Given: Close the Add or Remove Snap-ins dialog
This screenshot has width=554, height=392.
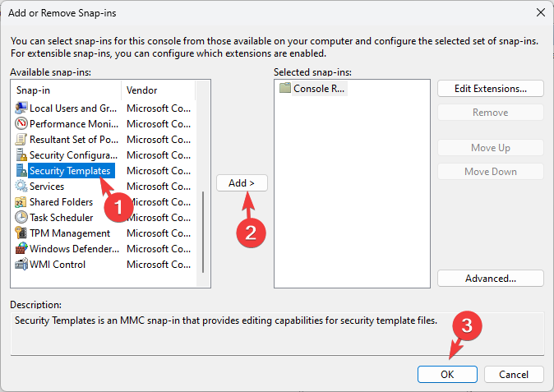Looking at the screenshot, I should coord(541,12).
